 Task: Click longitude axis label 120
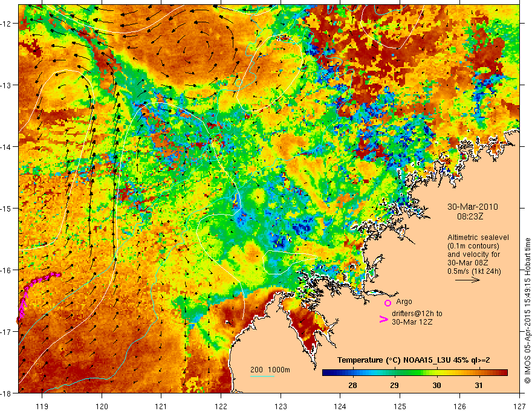tap(102, 406)
